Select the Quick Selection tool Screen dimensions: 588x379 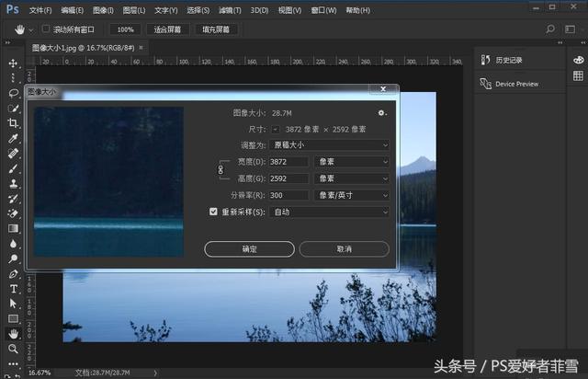pyautogui.click(x=13, y=109)
